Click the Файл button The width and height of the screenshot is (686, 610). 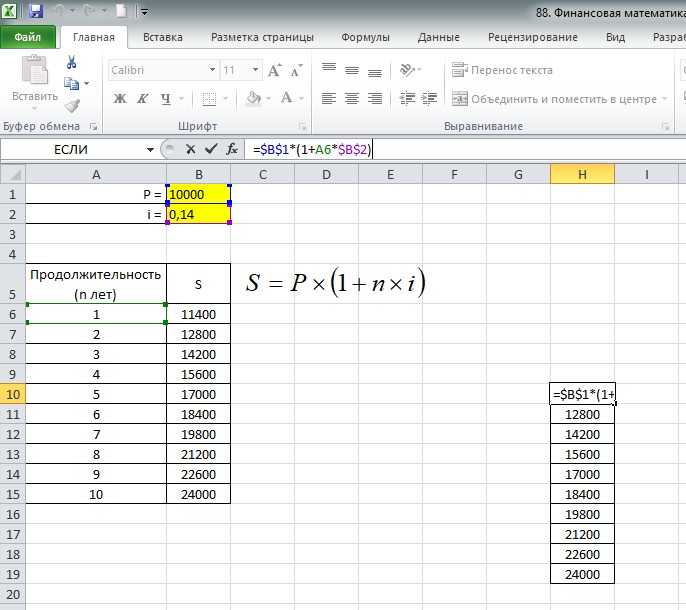[x=28, y=37]
